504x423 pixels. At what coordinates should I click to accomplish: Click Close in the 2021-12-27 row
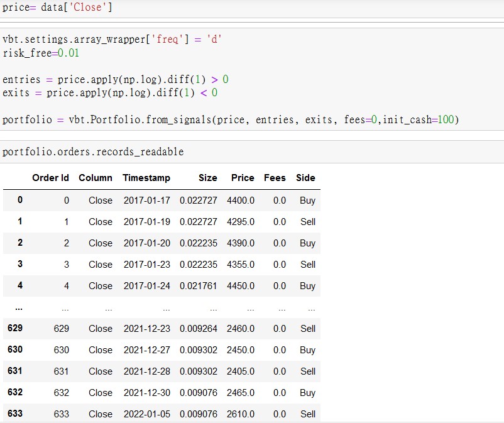click(101, 350)
